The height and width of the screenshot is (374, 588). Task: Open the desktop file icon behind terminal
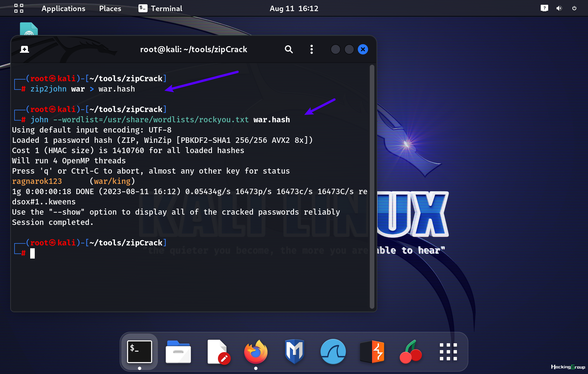coord(29,29)
